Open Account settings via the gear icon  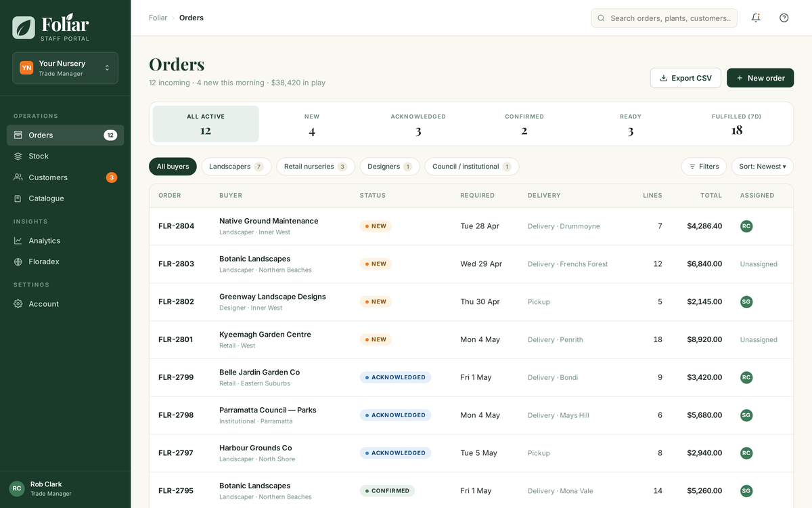pyautogui.click(x=18, y=303)
